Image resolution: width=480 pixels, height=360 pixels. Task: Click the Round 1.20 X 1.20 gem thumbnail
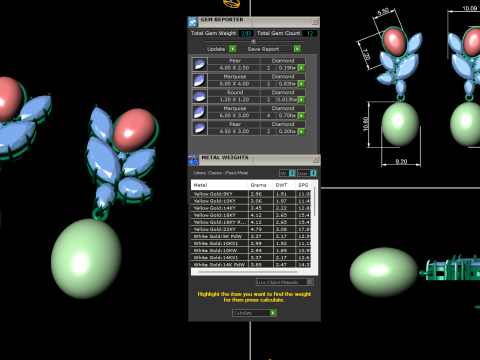(x=200, y=96)
